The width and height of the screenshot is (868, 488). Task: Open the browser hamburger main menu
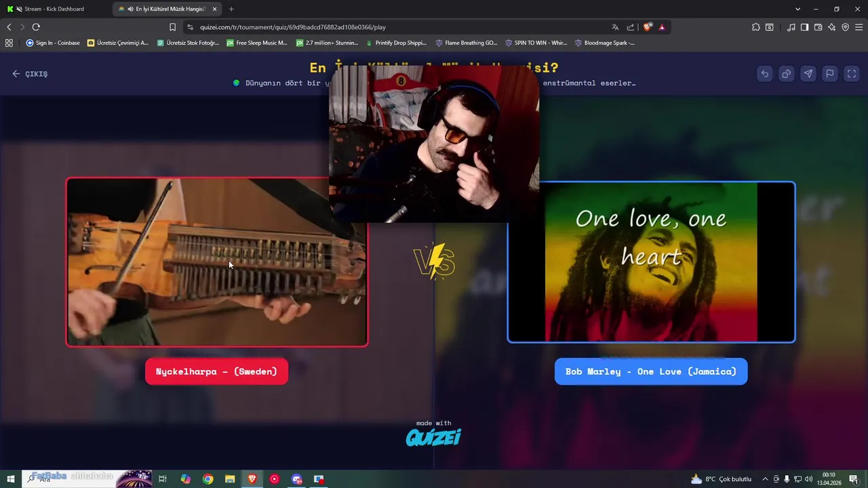coord(859,27)
